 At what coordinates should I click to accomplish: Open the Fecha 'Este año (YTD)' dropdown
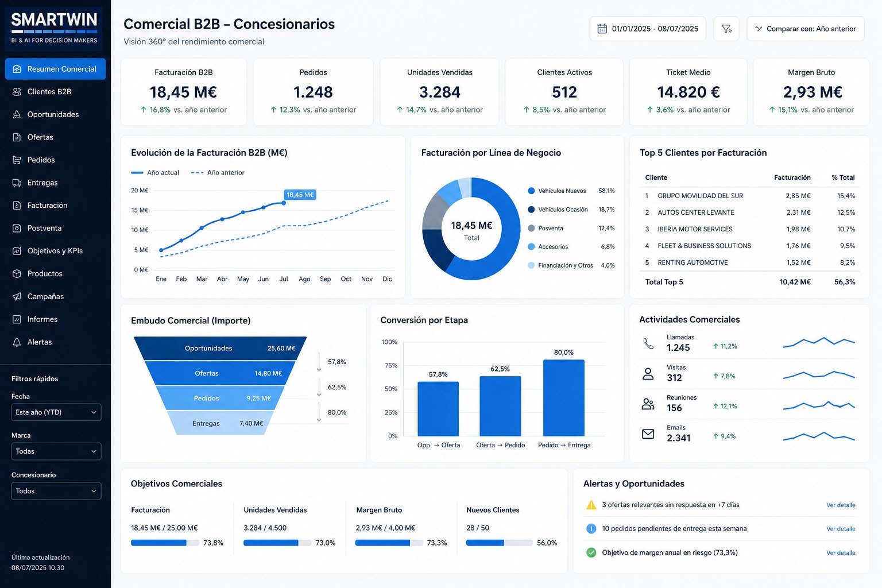(56, 412)
